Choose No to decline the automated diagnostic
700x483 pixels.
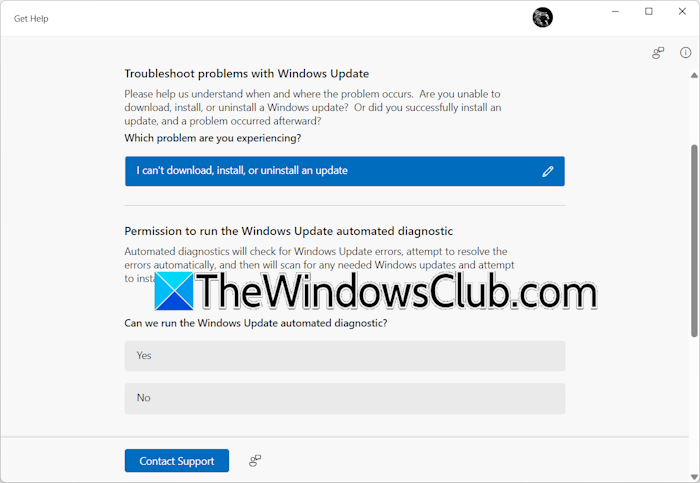[x=345, y=398]
